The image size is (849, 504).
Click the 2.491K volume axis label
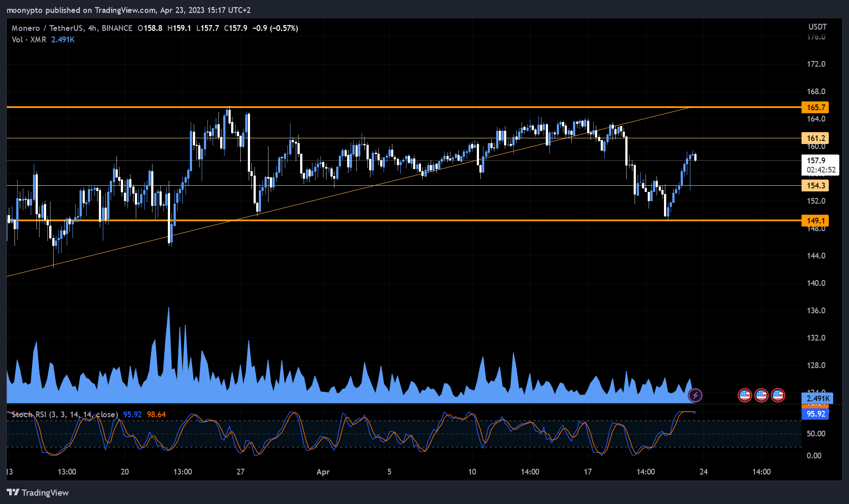tap(818, 399)
